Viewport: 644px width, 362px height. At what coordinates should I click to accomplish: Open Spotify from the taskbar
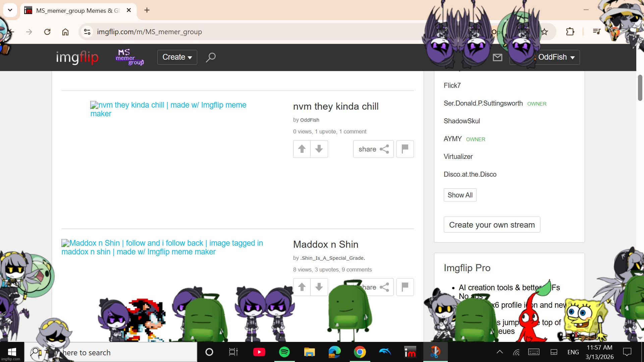point(284,352)
